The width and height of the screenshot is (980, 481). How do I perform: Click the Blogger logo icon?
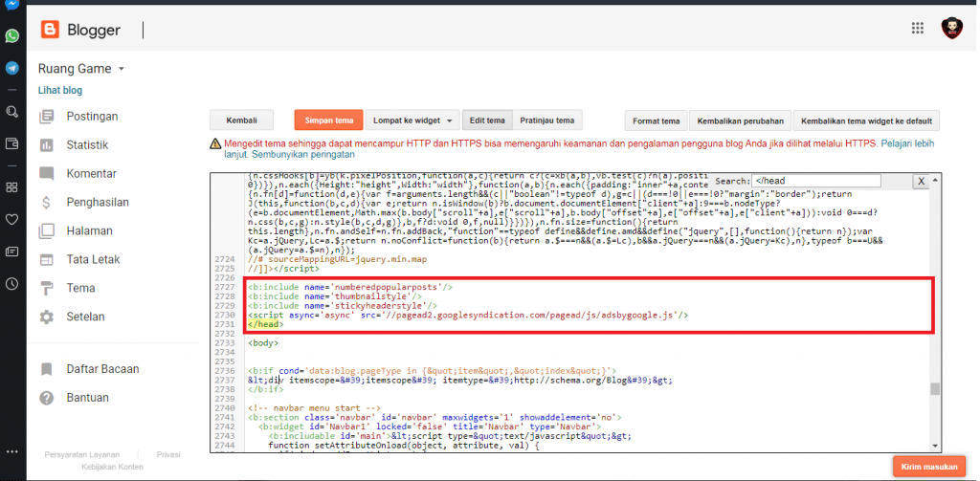click(x=50, y=31)
